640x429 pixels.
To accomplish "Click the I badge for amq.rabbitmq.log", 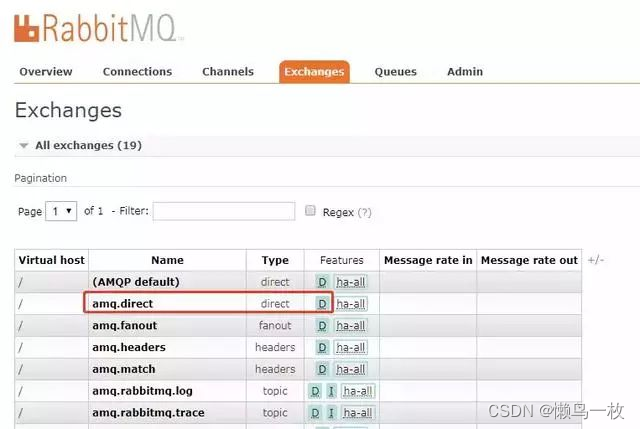I will (331, 391).
